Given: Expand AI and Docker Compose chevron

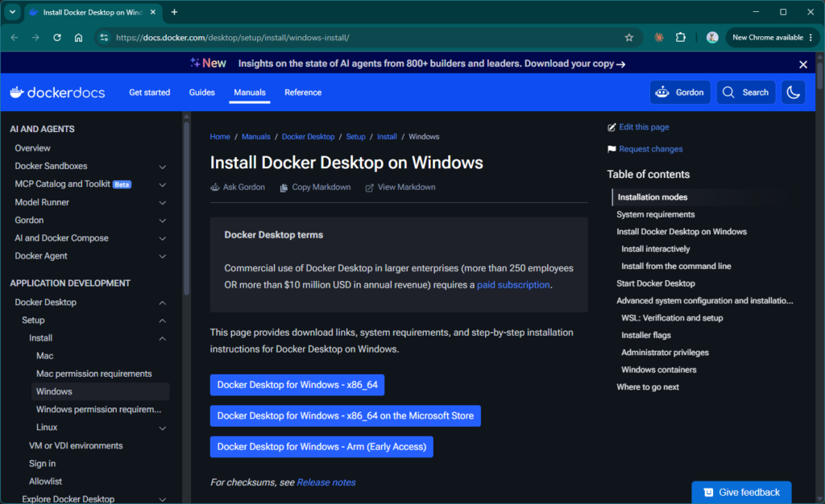Looking at the screenshot, I should coord(163,238).
